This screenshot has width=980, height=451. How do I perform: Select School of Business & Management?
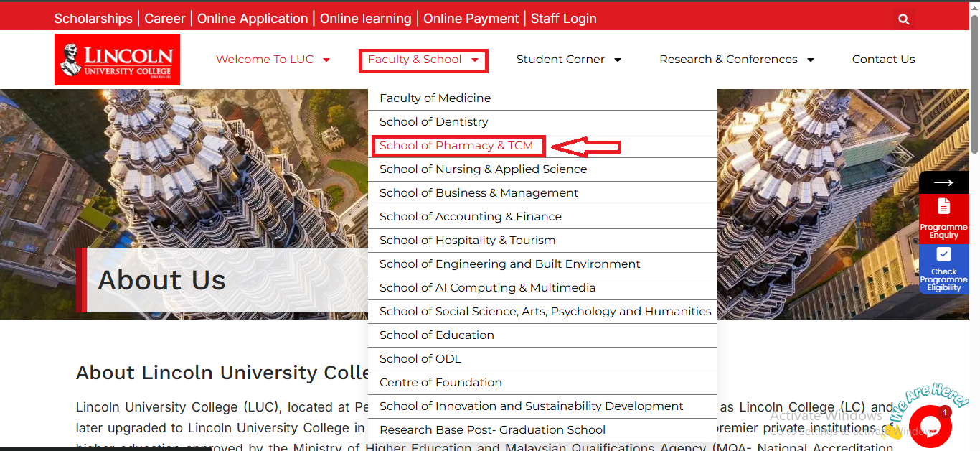[x=542, y=193]
